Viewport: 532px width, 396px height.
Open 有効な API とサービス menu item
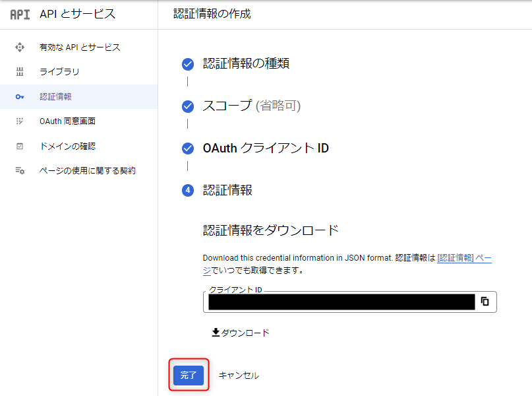[80, 48]
